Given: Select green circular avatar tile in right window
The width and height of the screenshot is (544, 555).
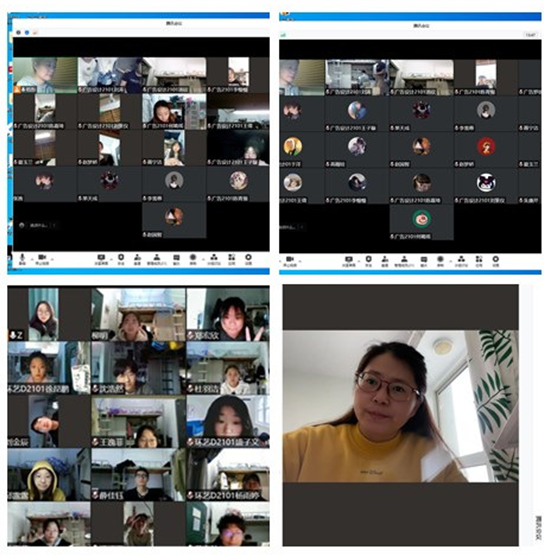Looking at the screenshot, I should [422, 222].
